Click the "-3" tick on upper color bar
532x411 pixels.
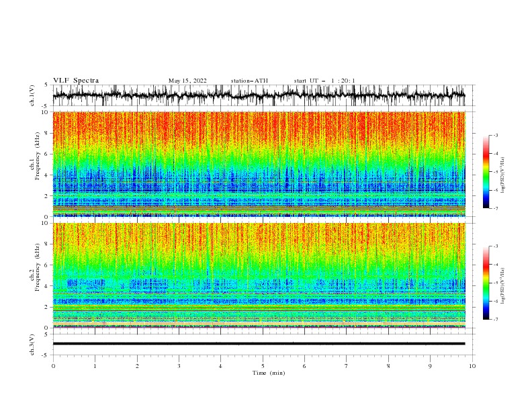pos(495,135)
